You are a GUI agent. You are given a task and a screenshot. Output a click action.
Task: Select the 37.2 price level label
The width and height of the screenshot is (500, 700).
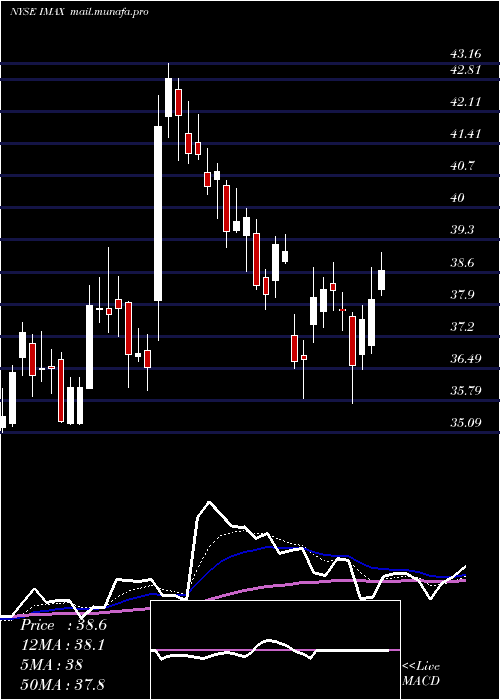462,326
